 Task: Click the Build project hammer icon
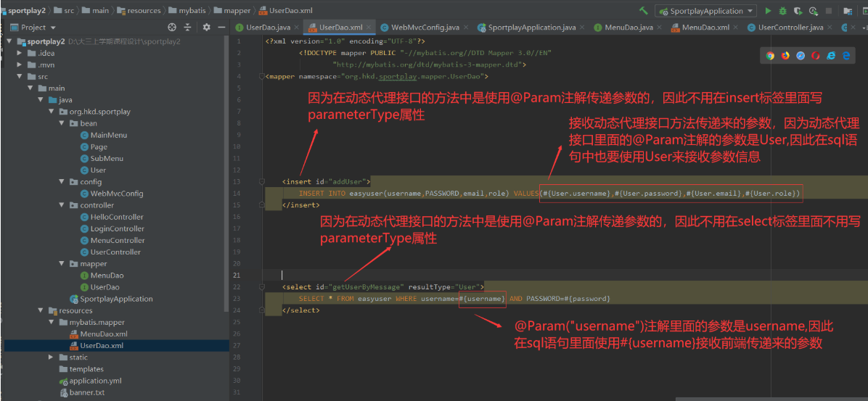tap(643, 10)
